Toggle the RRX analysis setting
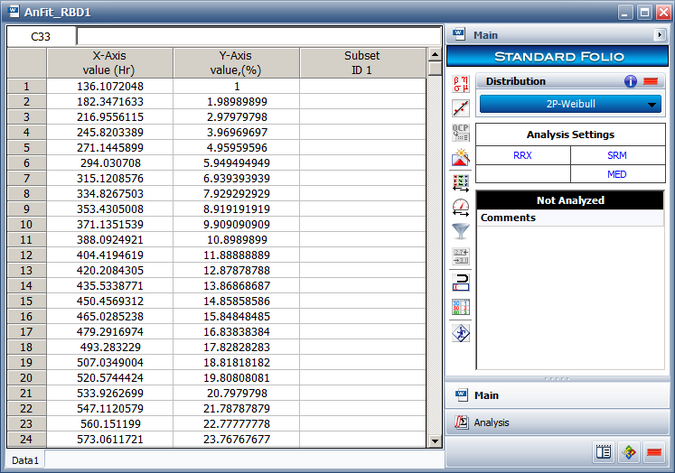This screenshot has width=675, height=473. [x=522, y=155]
